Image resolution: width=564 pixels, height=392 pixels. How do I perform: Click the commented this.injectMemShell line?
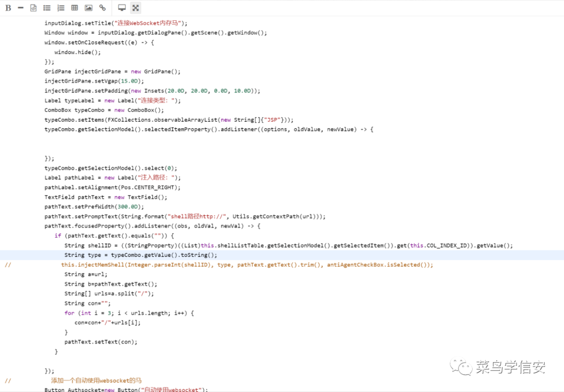click(x=246, y=265)
